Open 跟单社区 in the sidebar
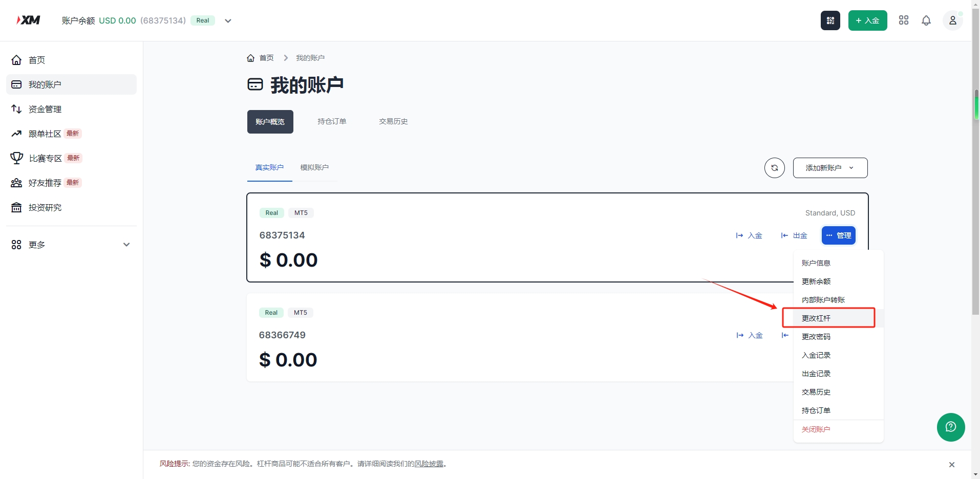 click(71, 134)
